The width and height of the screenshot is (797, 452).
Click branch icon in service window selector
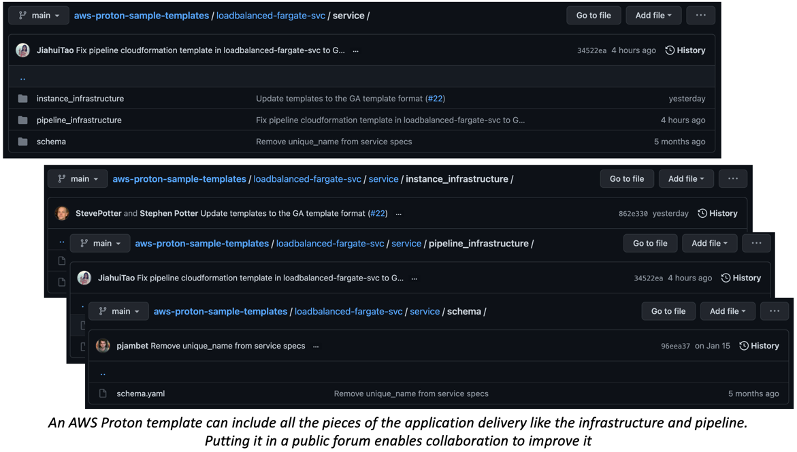(22, 16)
